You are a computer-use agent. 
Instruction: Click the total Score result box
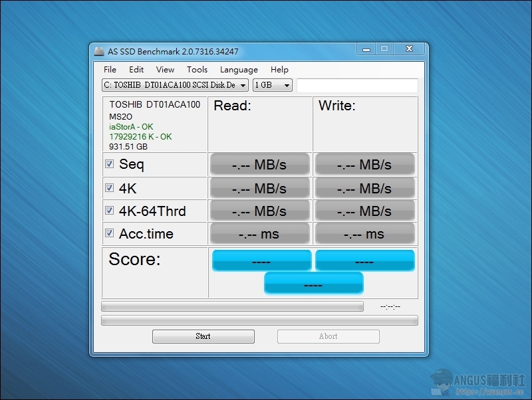pos(313,284)
